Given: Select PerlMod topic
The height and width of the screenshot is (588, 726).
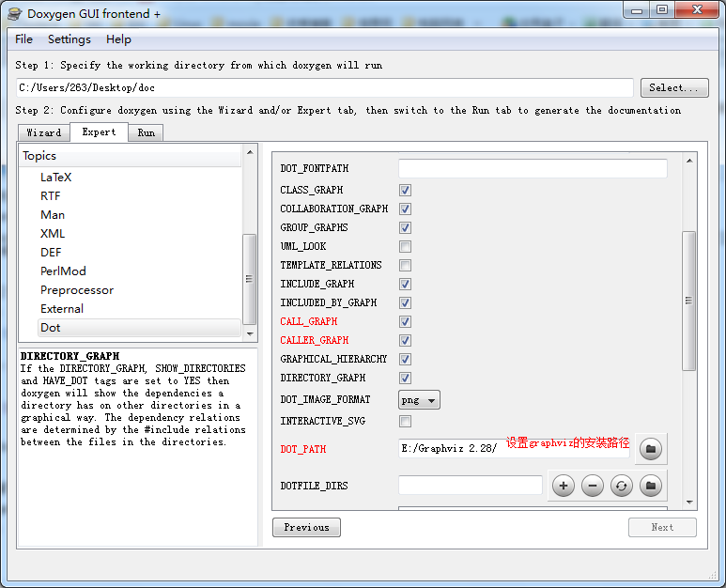Looking at the screenshot, I should [63, 271].
